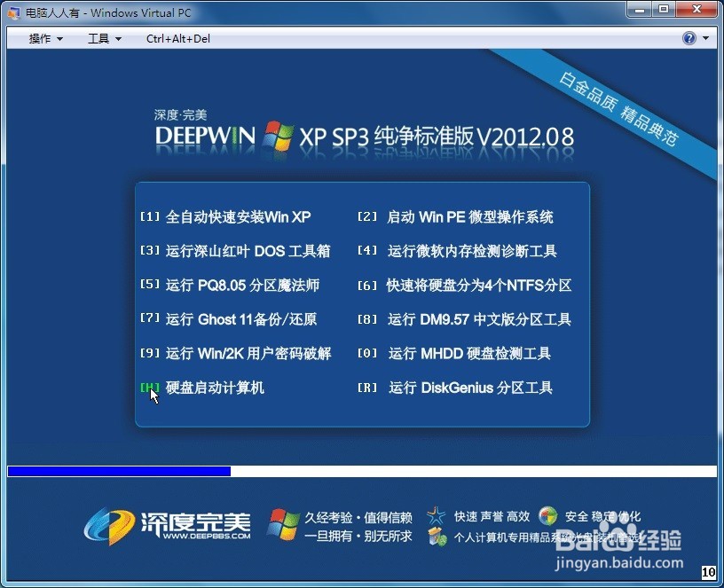Select option 8 运行 DM9.57 中文版分区工具

tap(465, 319)
